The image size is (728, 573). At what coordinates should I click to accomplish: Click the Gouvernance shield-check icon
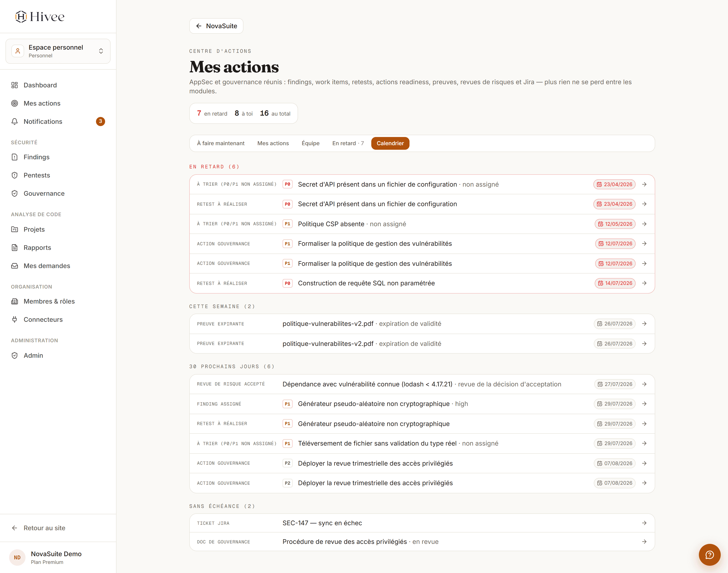[14, 194]
